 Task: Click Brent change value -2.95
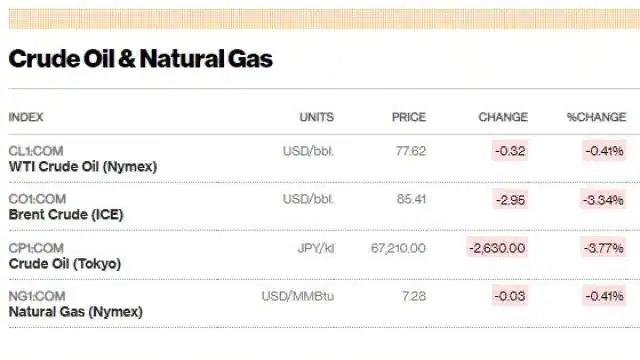click(x=510, y=200)
